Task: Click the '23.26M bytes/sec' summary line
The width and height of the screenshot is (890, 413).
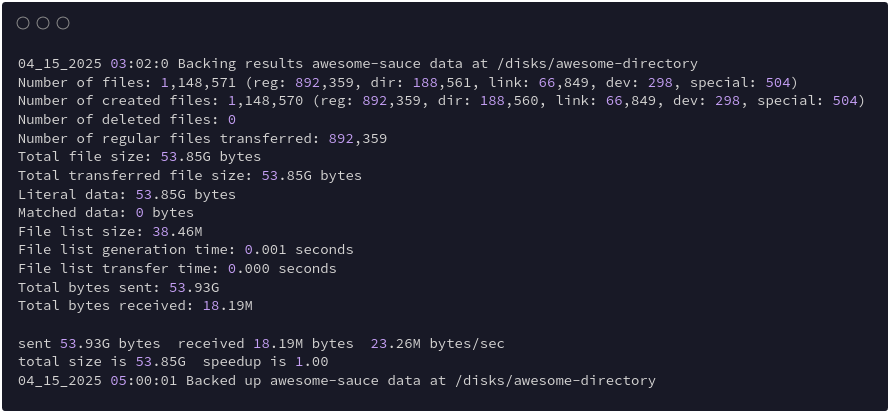Action: tap(261, 344)
